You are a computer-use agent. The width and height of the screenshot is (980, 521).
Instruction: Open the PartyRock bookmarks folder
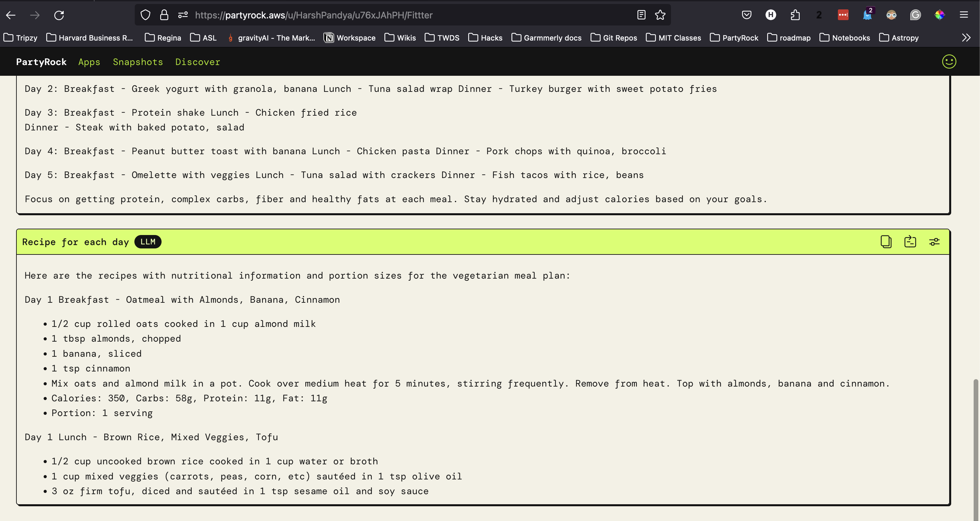(734, 38)
